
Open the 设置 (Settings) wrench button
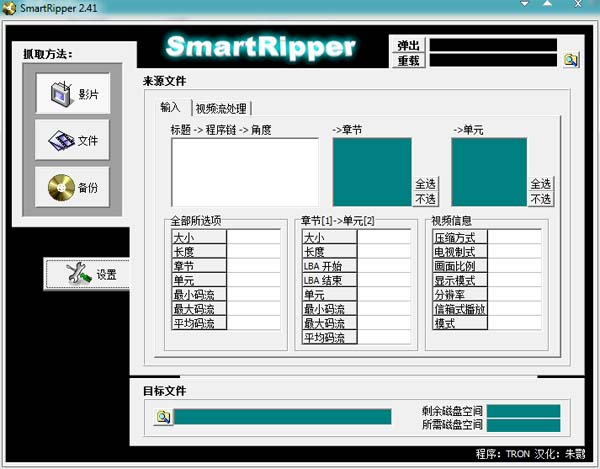tap(87, 274)
